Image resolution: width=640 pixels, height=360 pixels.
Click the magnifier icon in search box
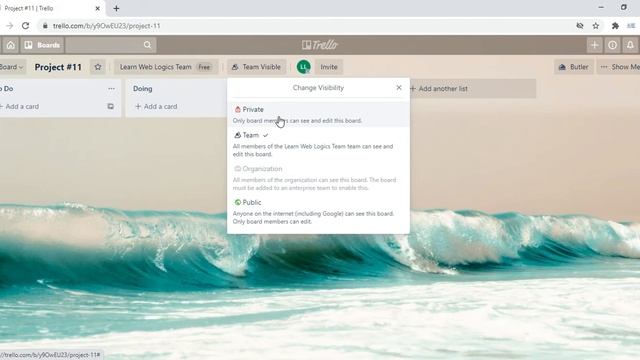pos(147,45)
